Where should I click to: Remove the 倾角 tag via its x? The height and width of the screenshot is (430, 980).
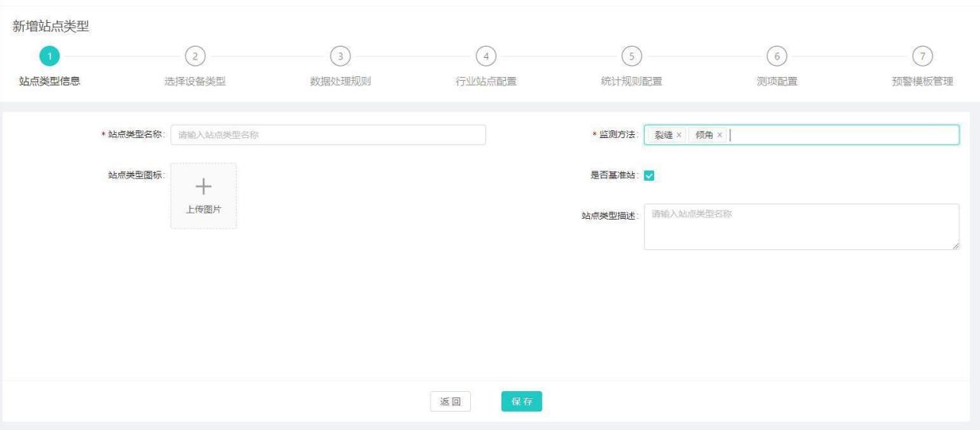pos(719,135)
